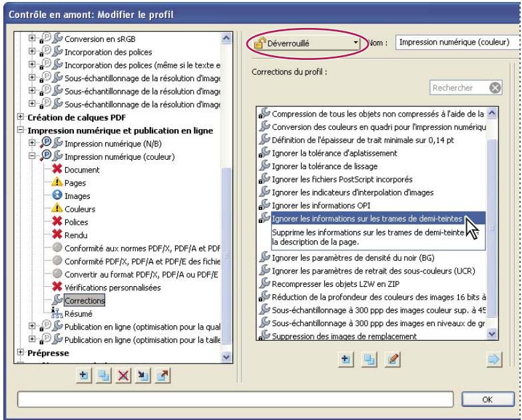
Task: Expand Conversion en sRGB node
Action: pyautogui.click(x=32, y=38)
